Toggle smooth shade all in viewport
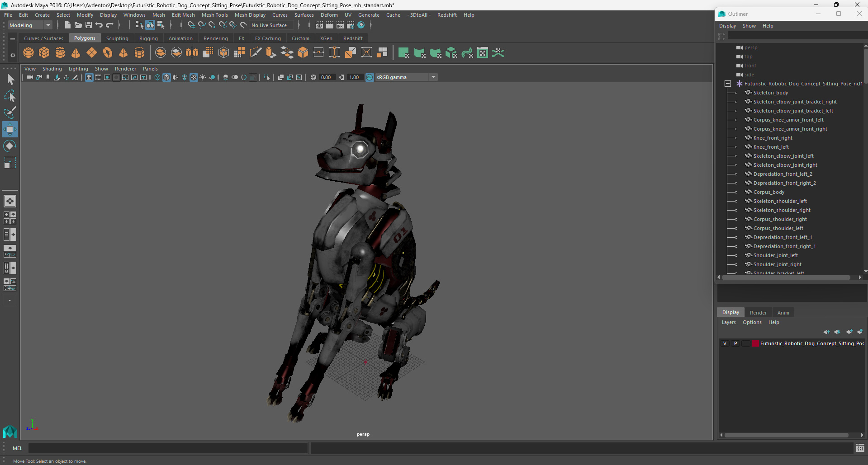Viewport: 868px width, 465px height. pyautogui.click(x=166, y=77)
